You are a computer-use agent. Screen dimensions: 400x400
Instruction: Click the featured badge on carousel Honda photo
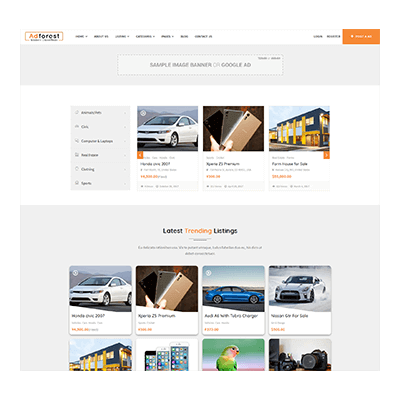click(143, 113)
